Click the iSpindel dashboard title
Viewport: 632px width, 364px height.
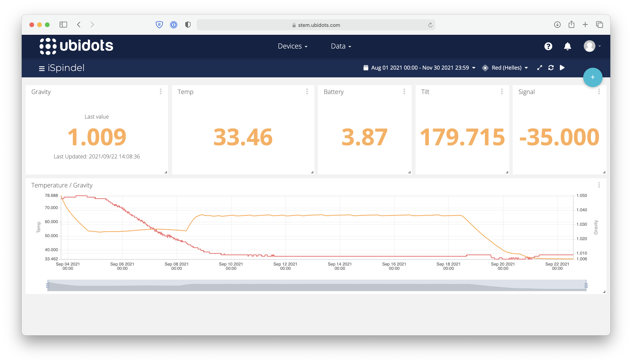tap(66, 68)
